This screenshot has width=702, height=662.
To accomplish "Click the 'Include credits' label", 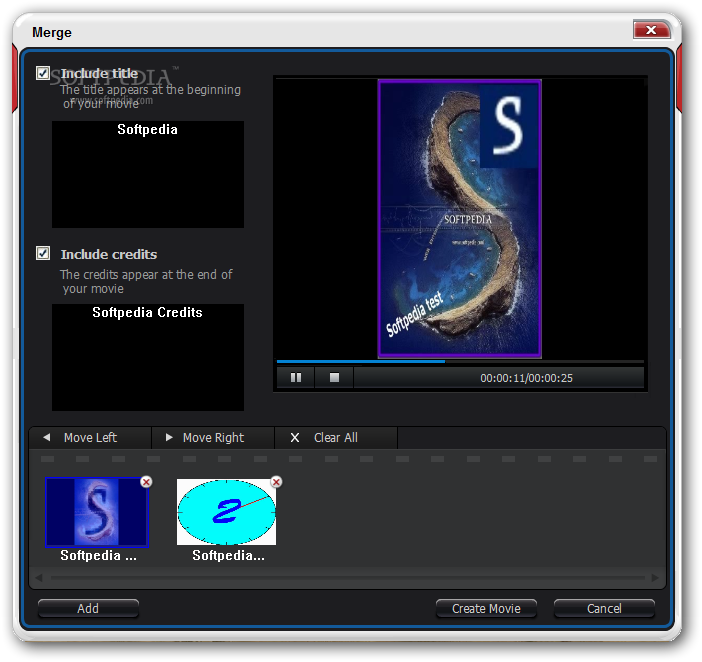I will tap(109, 254).
